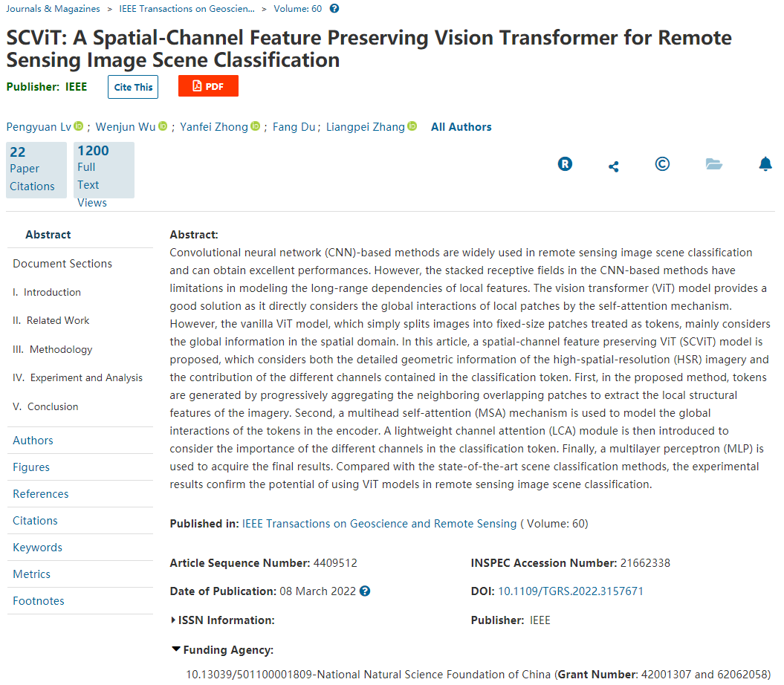Click the Rights and Permissions R icon
784x685 pixels.
coord(566,164)
